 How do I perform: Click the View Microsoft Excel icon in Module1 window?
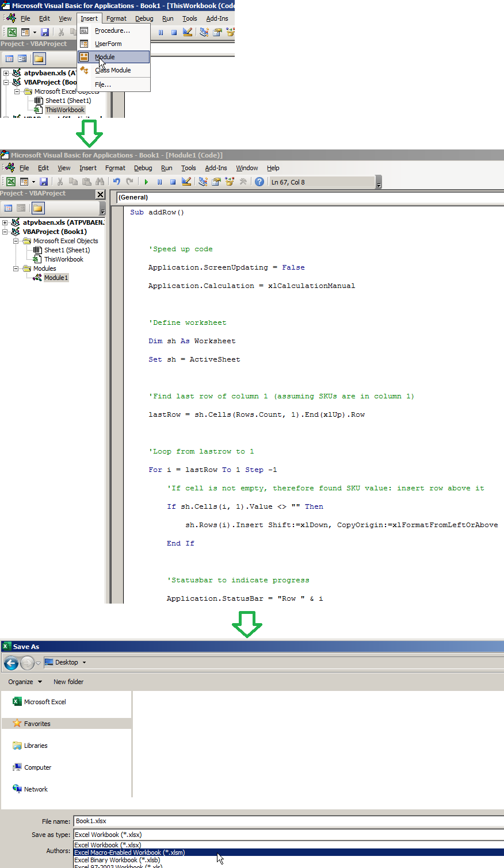(x=11, y=182)
